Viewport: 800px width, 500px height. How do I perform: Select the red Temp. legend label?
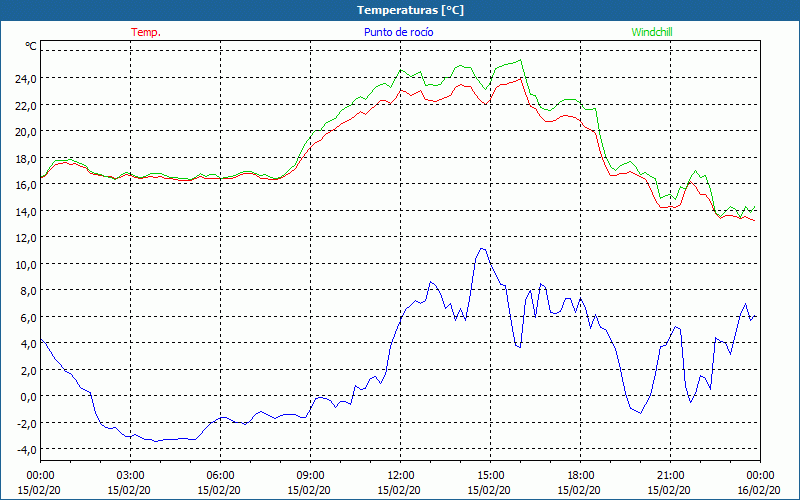coord(146,32)
